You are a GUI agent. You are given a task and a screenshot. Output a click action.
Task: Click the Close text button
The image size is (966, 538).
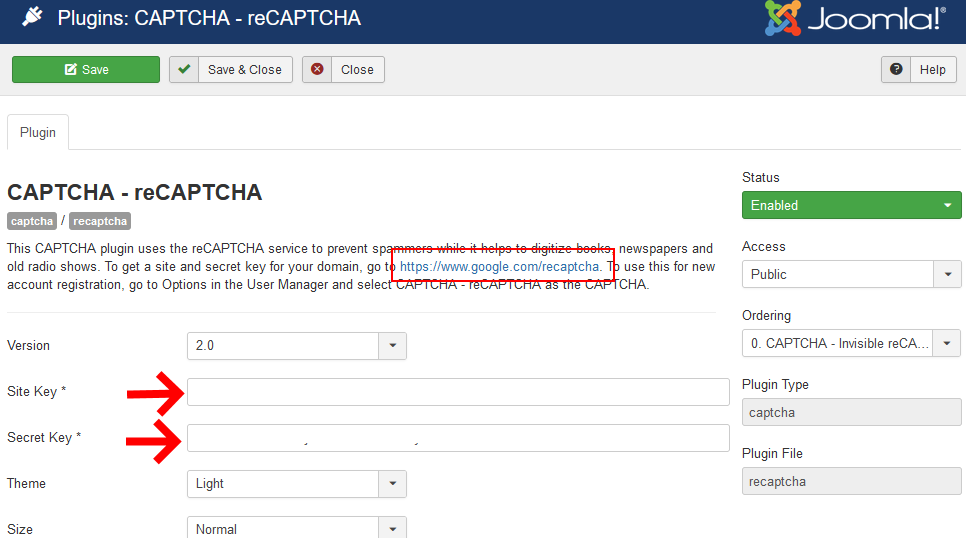(x=357, y=70)
